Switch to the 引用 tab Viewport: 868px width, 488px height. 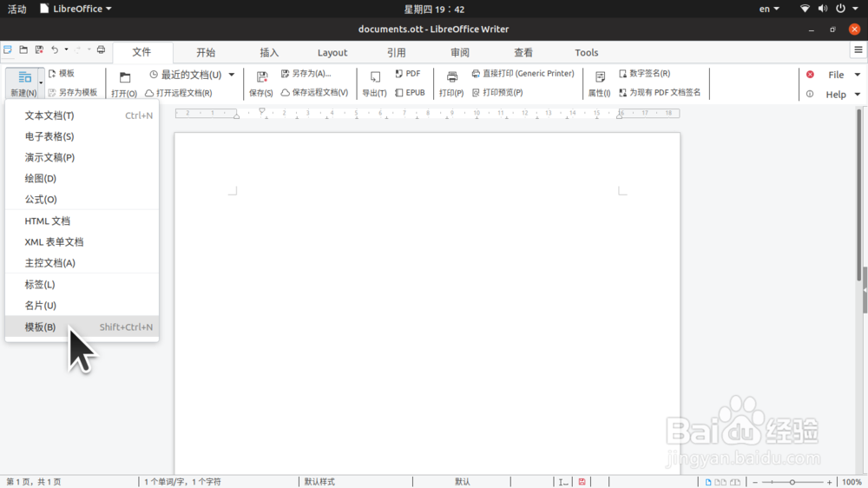pos(397,53)
